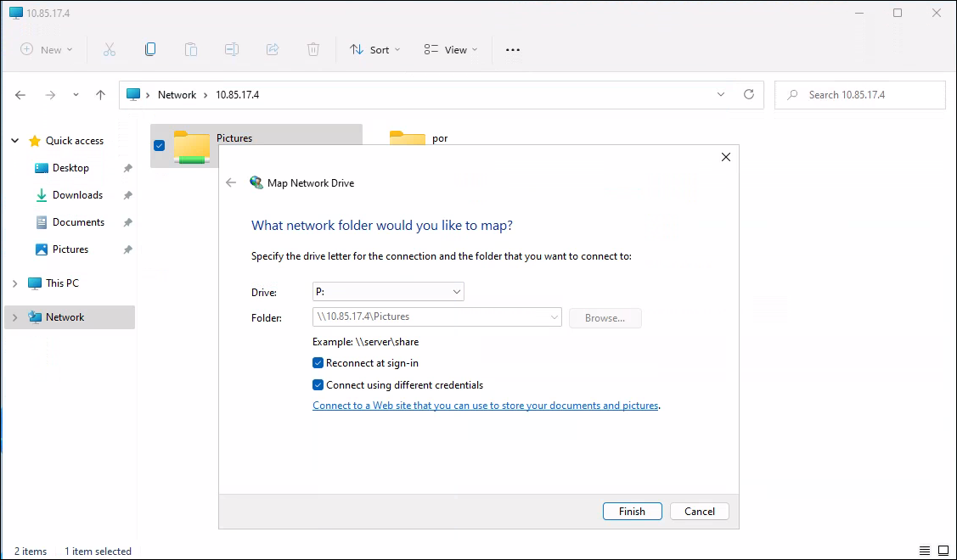
Task: Click the Refresh icon in address bar
Action: (748, 95)
